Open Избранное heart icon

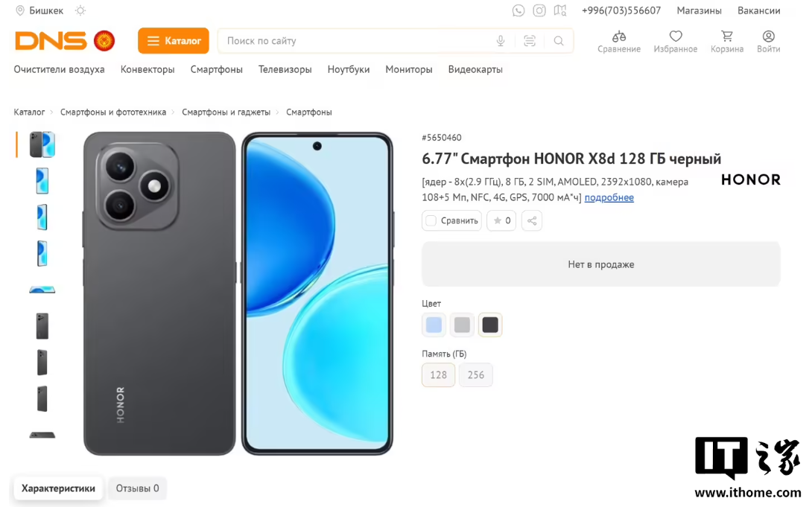(675, 36)
